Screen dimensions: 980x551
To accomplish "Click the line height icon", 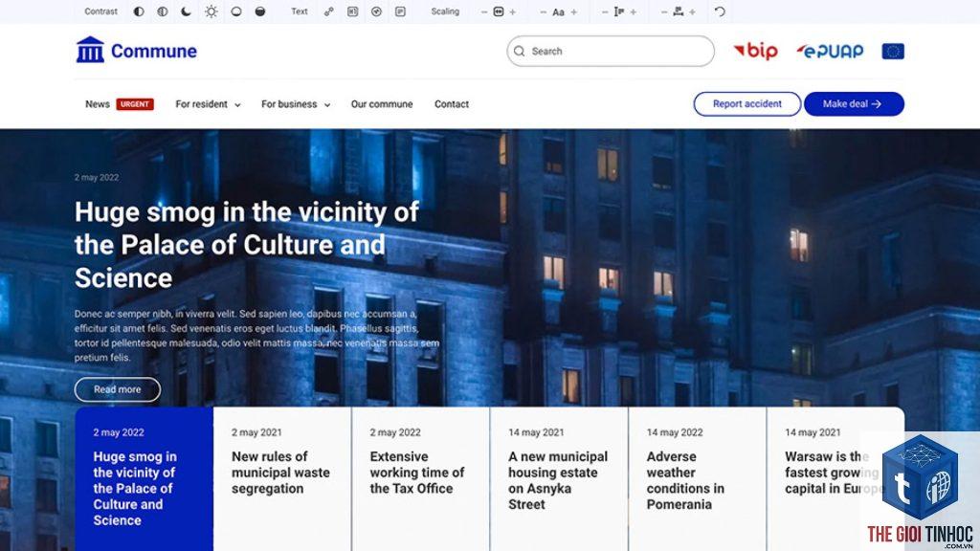I will tap(619, 11).
